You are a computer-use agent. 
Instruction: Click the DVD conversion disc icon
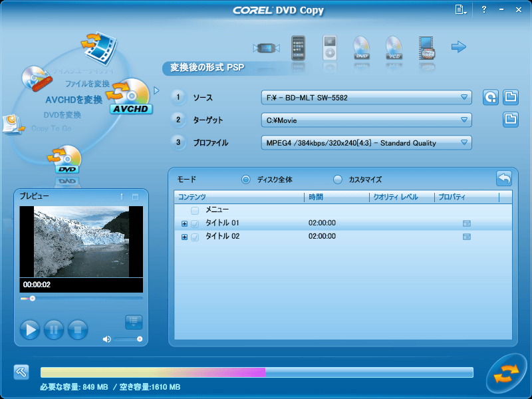[66, 160]
